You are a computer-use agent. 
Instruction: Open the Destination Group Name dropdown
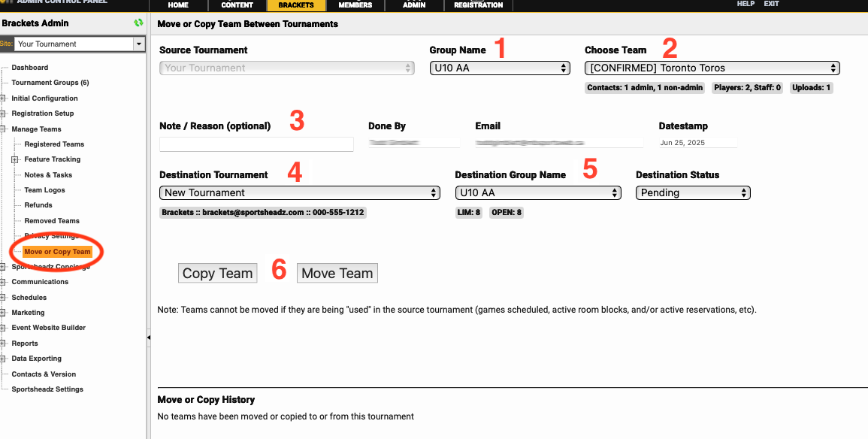tap(538, 192)
